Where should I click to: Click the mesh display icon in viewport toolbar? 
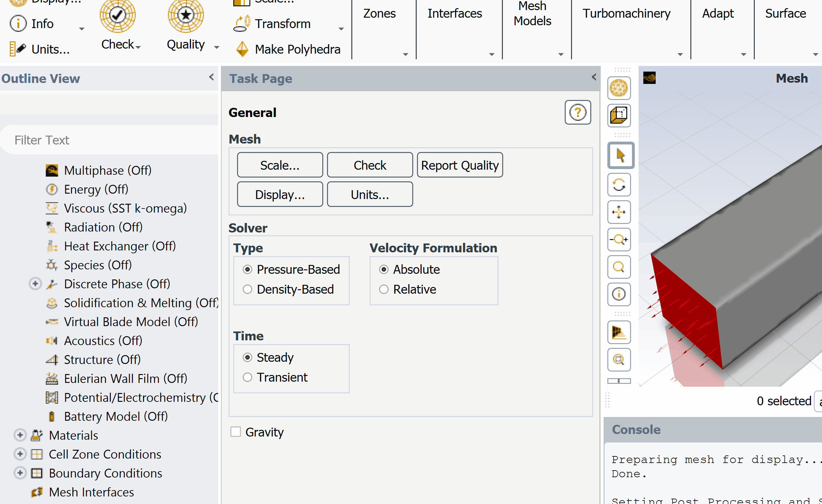point(619,88)
